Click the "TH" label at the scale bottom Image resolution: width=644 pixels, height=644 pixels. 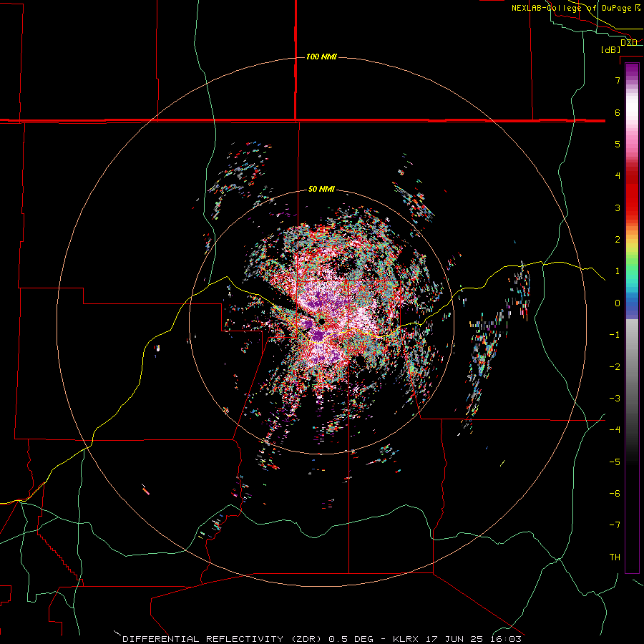615,557
